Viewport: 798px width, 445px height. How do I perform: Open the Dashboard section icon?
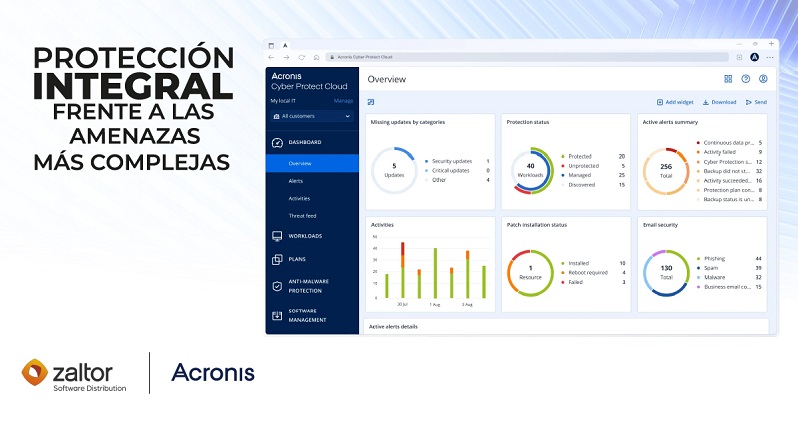[x=277, y=142]
